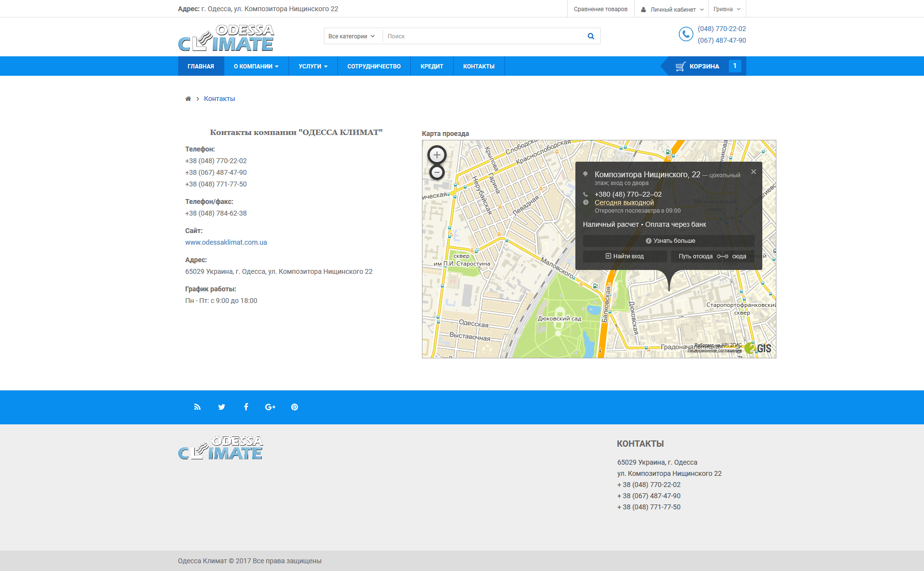Screen dimensions: 924x571
Task: Open the 'О компании' menu
Action: point(256,67)
